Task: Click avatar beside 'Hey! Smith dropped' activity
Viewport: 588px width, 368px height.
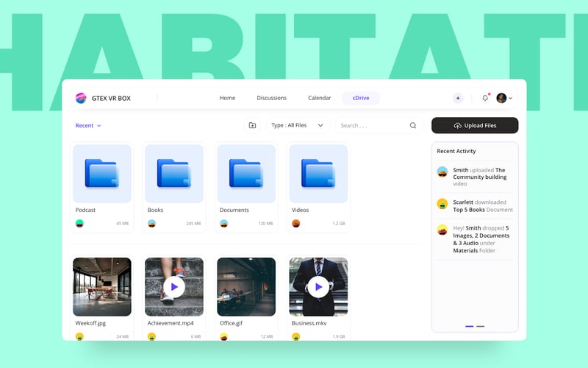Action: 442,230
